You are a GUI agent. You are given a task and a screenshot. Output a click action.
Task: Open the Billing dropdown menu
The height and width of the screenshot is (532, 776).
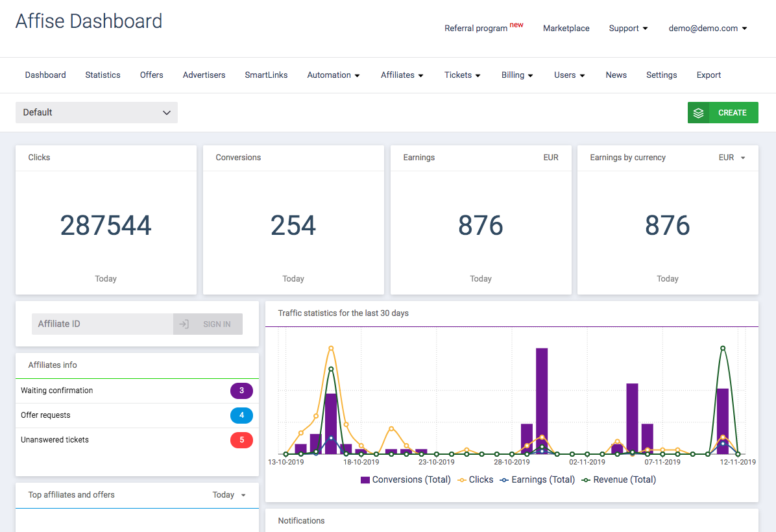(x=517, y=75)
